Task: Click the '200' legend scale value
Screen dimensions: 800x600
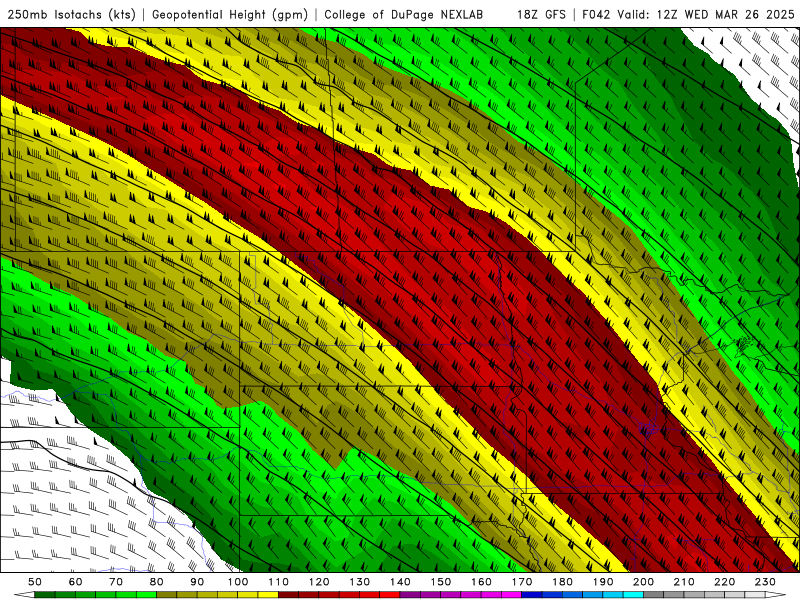Action: click(x=643, y=582)
